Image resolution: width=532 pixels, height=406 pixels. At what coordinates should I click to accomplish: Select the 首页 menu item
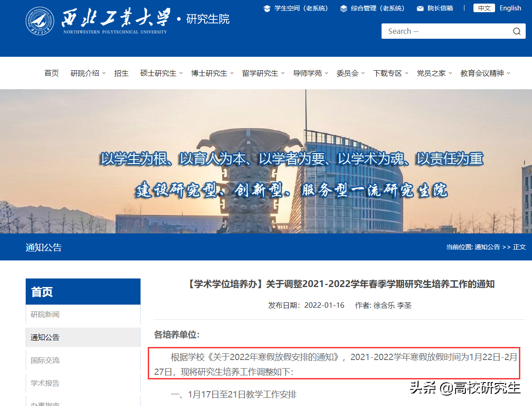(51, 73)
